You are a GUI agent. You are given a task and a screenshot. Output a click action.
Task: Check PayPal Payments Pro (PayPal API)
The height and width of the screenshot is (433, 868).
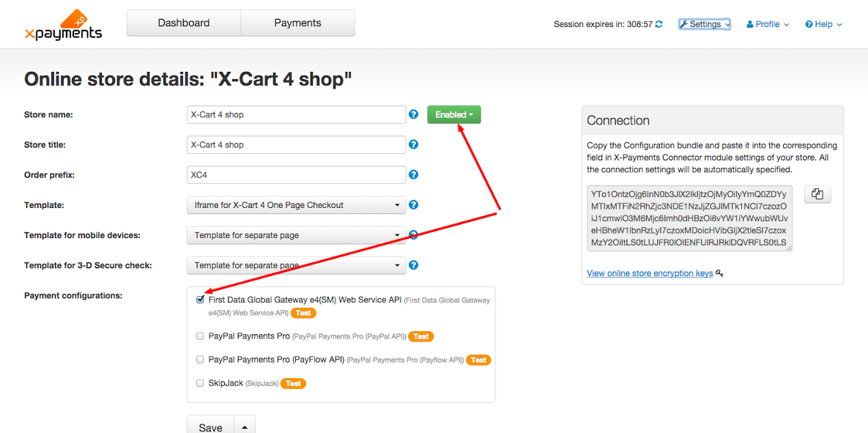tap(200, 336)
